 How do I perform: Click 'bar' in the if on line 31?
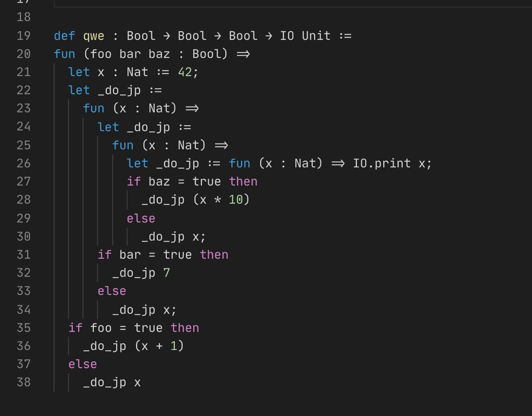tap(130, 255)
